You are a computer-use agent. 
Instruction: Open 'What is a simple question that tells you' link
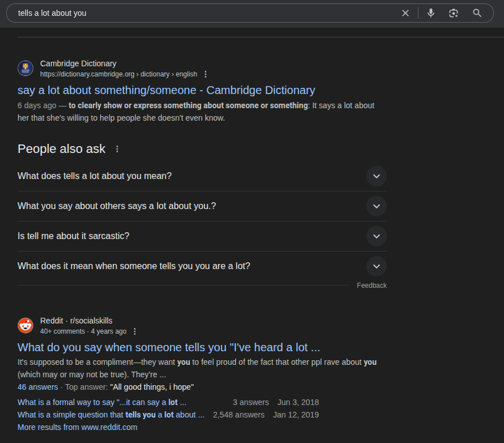[111, 415]
